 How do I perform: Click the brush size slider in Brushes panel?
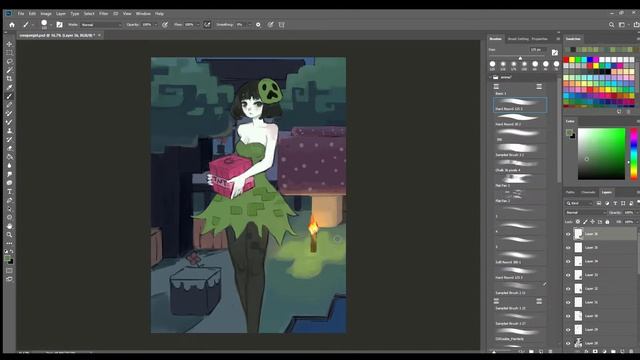click(x=520, y=58)
